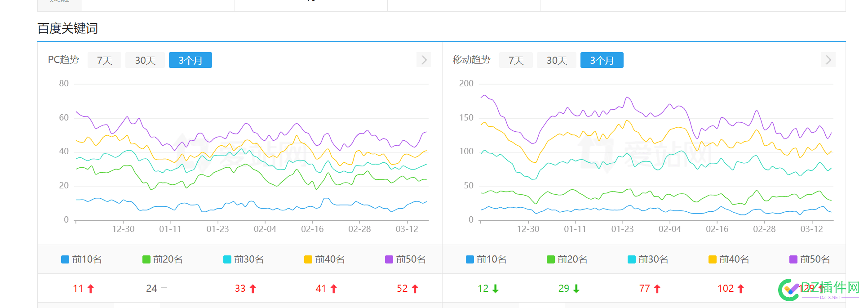
Task: Select 30天 tab in 移动趋势 panel
Action: [557, 60]
